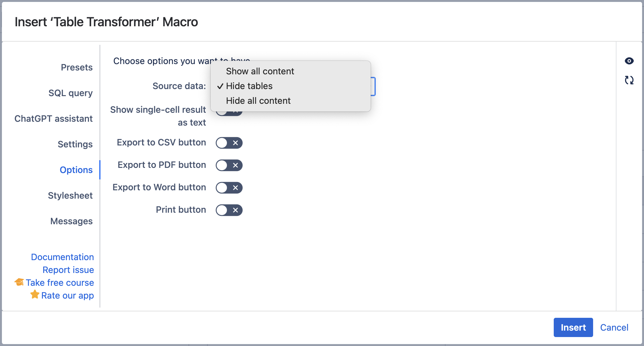The image size is (644, 346).
Task: Open the Presets tab
Action: point(76,67)
